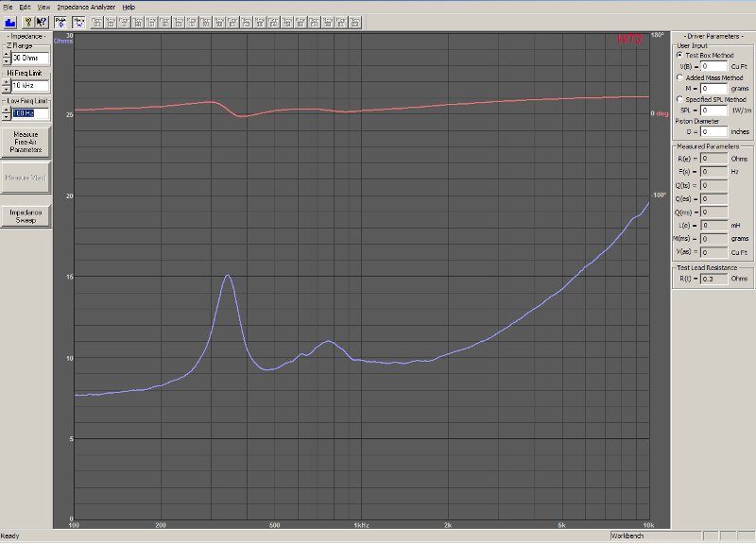This screenshot has height=544, width=756.
Task: Click the F(s) Hz measured value box
Action: point(713,172)
